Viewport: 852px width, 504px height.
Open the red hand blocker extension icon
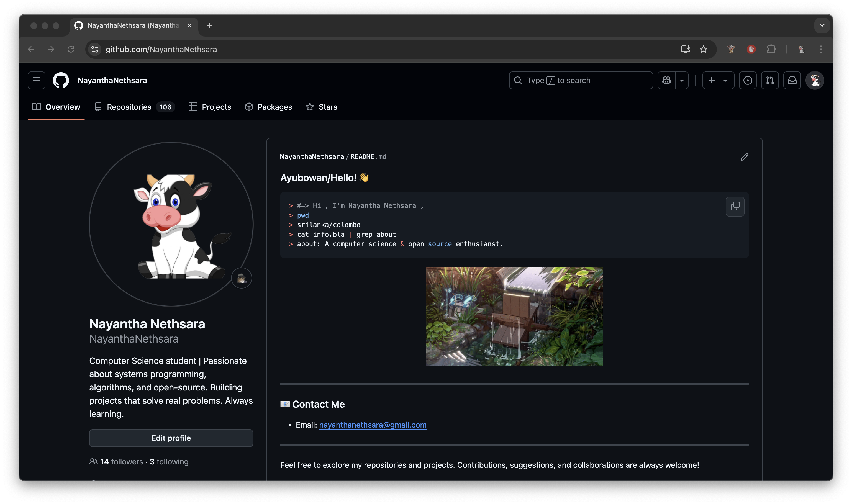tap(751, 49)
